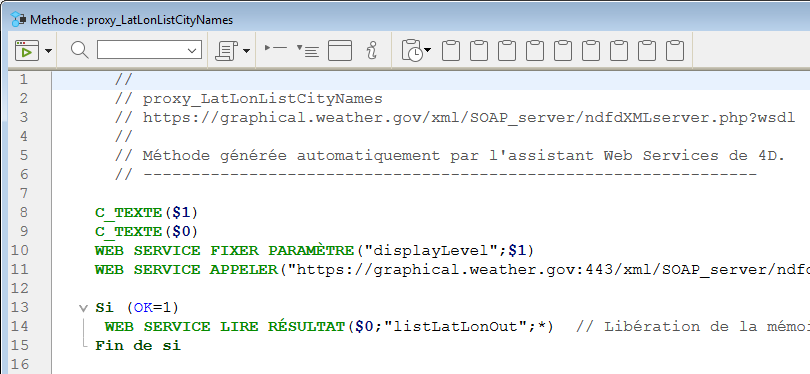This screenshot has height=374, width=810.
Task: Place cursor on WEB SERVICE APPELER command
Action: (x=186, y=269)
